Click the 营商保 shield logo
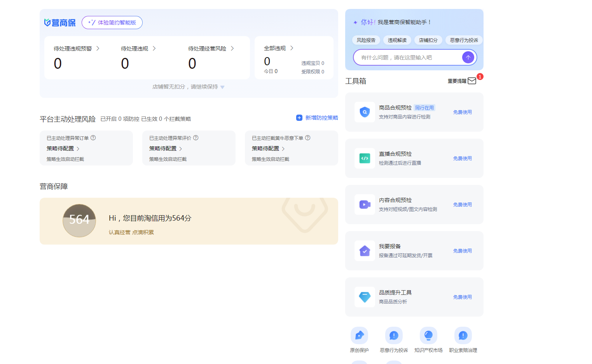Image resolution: width=592 pixels, height=364 pixels. (60, 23)
